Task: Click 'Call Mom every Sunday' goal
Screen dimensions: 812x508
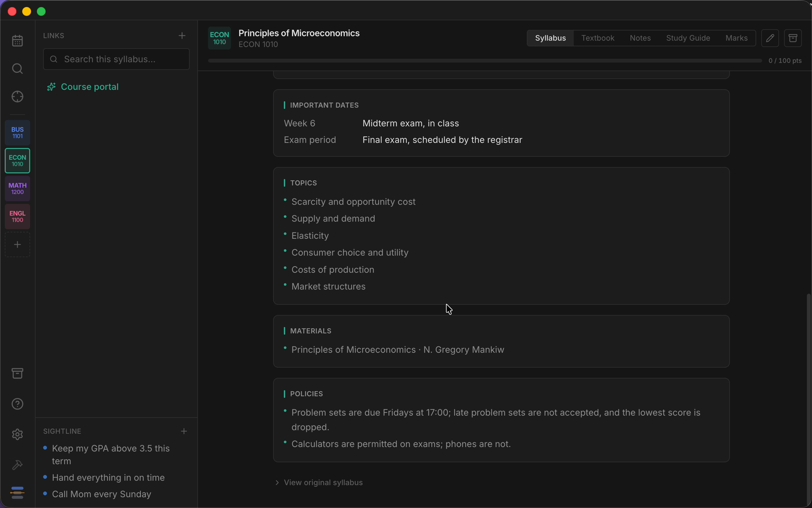Action: click(101, 494)
